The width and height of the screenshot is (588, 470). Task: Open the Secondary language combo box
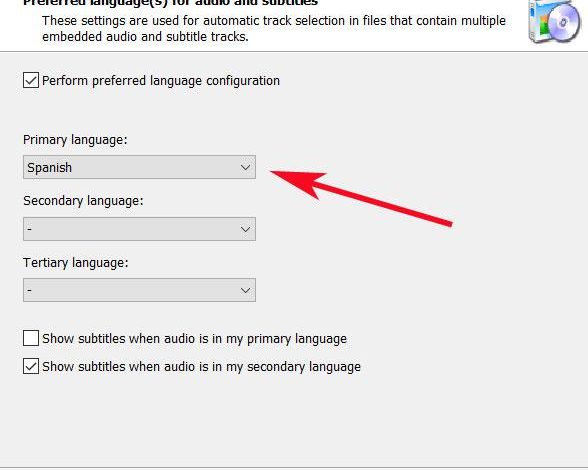coord(140,229)
